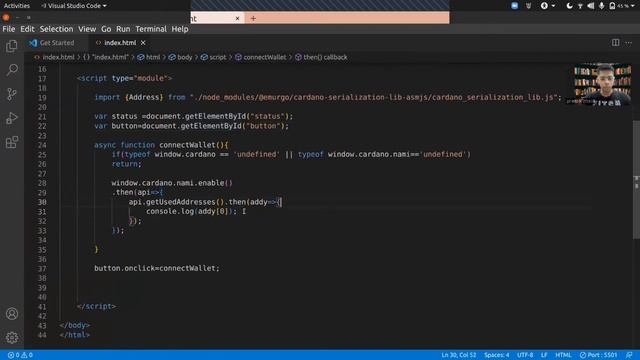Click on 'window.cardano.nami.enable()' code line
640x360 pixels.
click(172, 183)
